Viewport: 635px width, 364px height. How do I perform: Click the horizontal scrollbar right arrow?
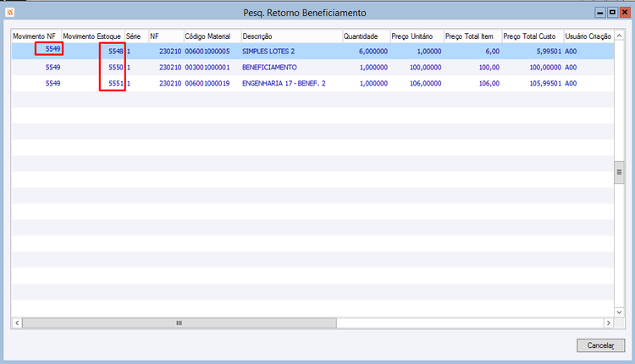[x=608, y=323]
